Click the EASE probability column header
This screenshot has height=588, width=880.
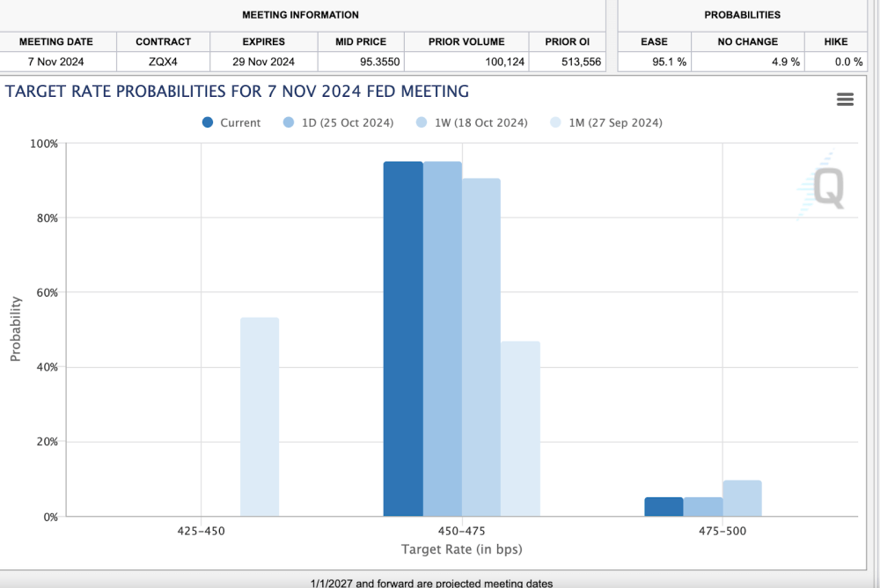click(x=654, y=41)
